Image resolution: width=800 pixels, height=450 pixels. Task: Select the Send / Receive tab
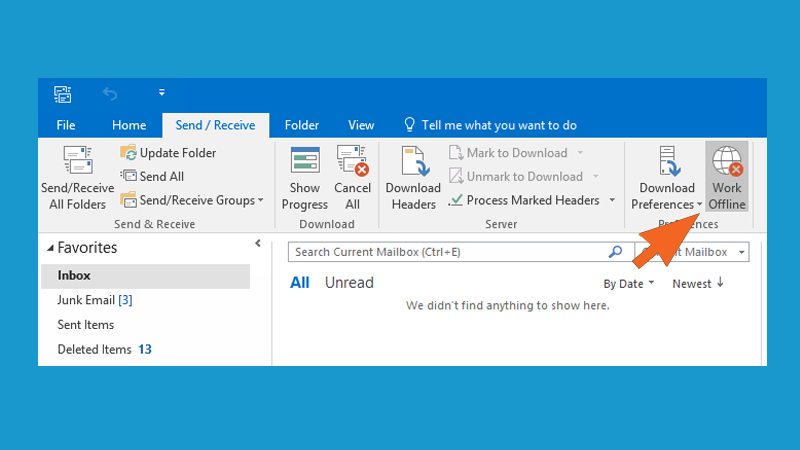pyautogui.click(x=215, y=126)
